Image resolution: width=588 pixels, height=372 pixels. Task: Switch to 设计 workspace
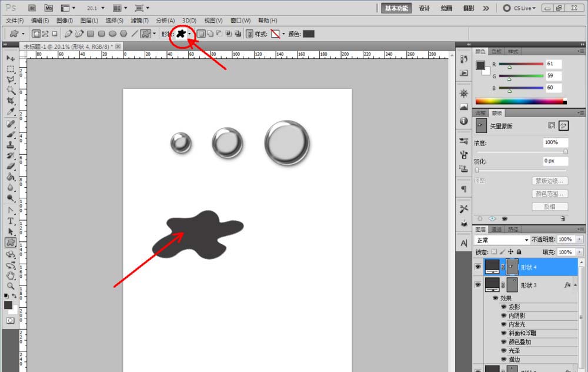(x=424, y=8)
